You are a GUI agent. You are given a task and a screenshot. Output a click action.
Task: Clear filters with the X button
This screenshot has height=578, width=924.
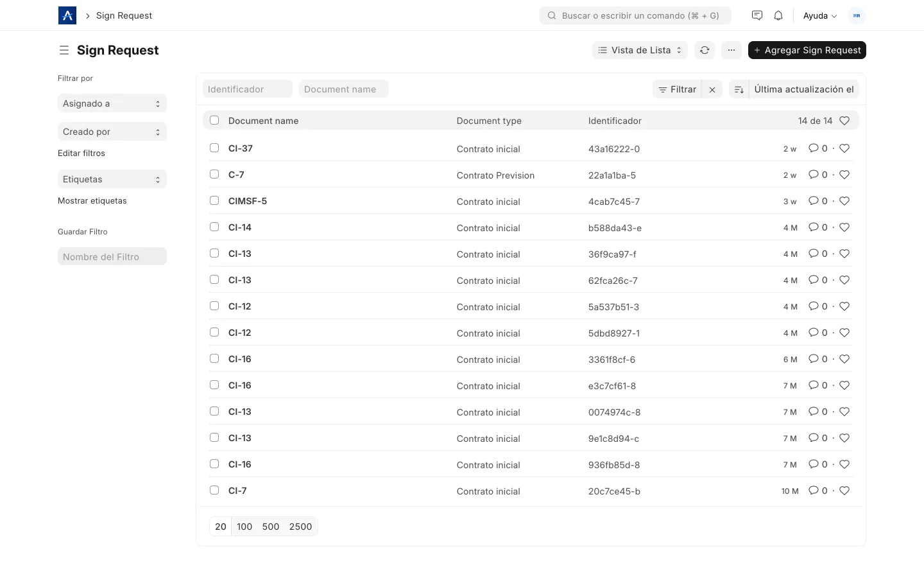(x=712, y=89)
